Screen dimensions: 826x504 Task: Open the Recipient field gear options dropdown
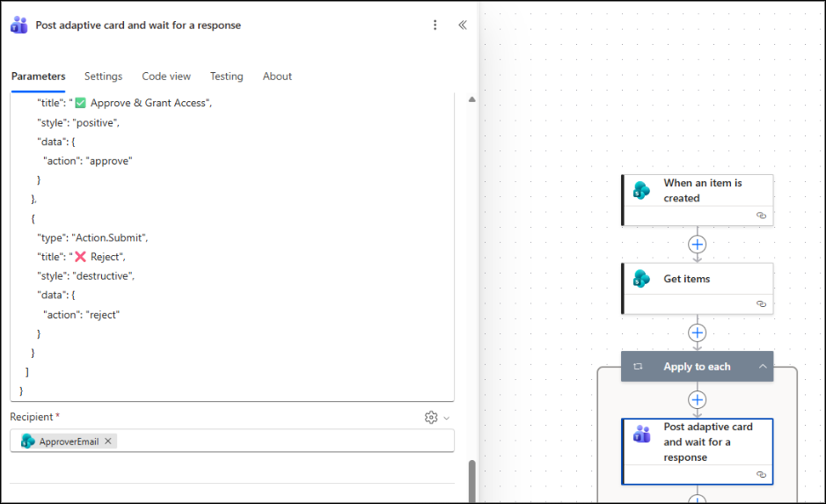[x=436, y=418]
